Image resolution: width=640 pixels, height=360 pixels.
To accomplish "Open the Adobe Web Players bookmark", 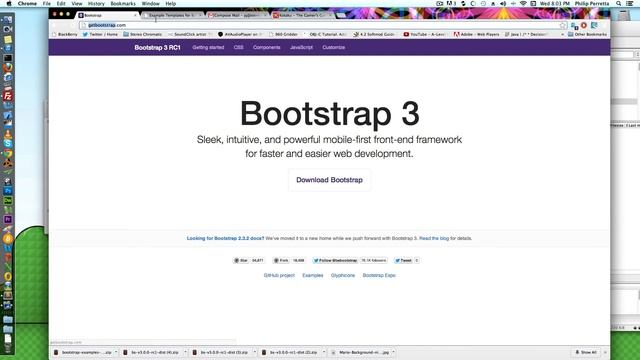I will [476, 34].
